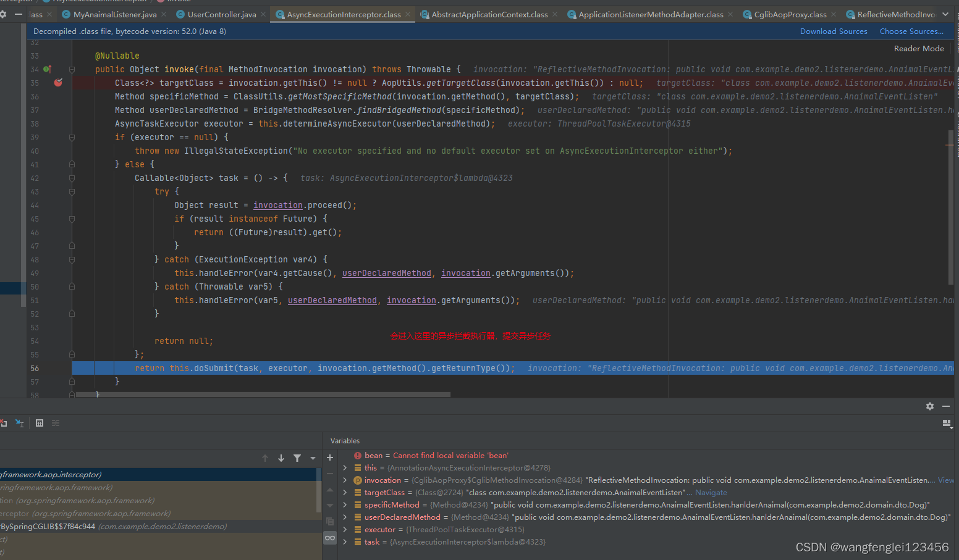The width and height of the screenshot is (959, 560).
Task: Select the CGLIB$$7f84c944 stack frame
Action: point(159,527)
